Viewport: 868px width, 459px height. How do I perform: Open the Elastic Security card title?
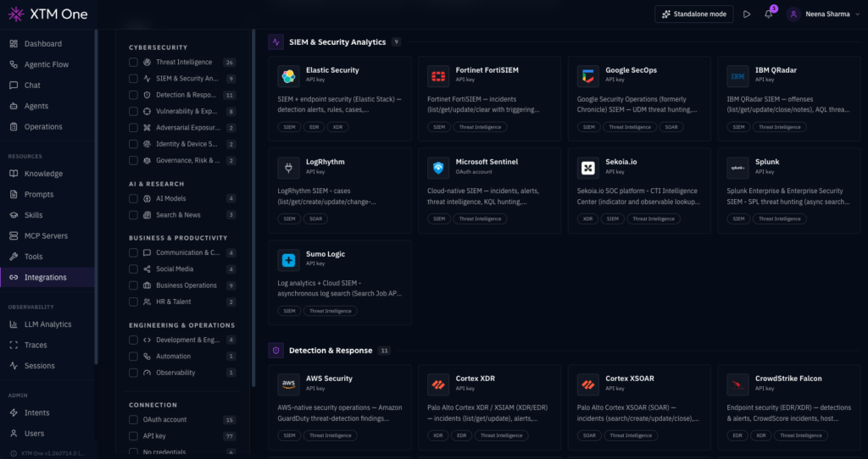(x=332, y=70)
